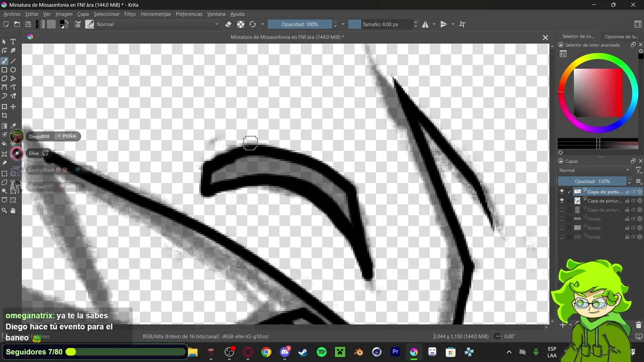The width and height of the screenshot is (644, 362).
Task: Open the Capa menu
Action: 83,14
